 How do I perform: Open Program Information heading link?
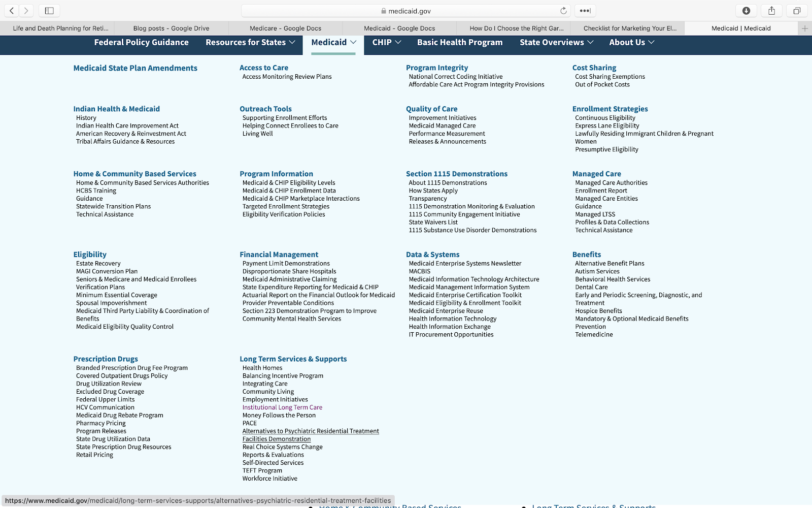[276, 174]
